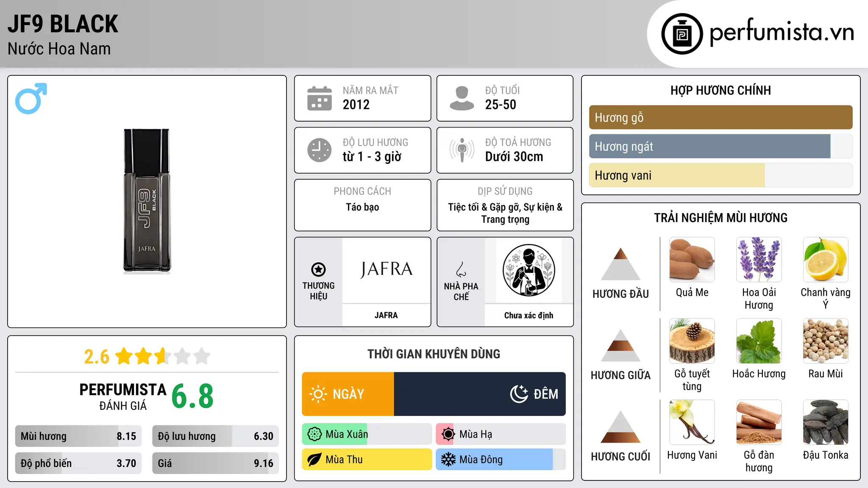The width and height of the screenshot is (868, 488).
Task: Select the Hương Vani vanilla image
Action: click(692, 422)
